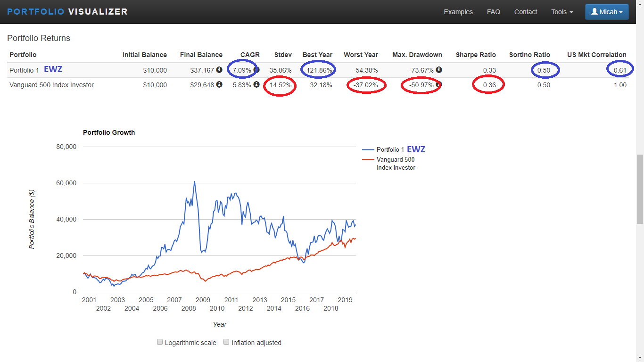Click the Portfolio Returns heading
Image resolution: width=644 pixels, height=362 pixels.
[x=39, y=38]
